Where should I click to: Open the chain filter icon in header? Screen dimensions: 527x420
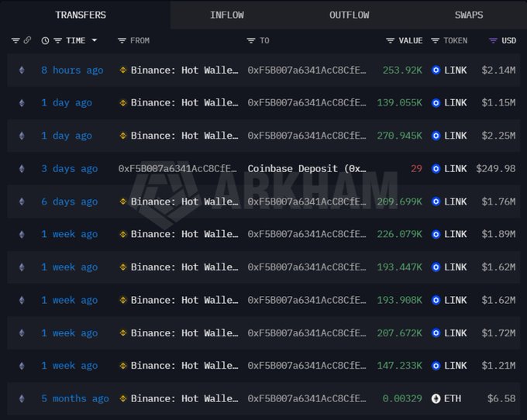pyautogui.click(x=15, y=40)
